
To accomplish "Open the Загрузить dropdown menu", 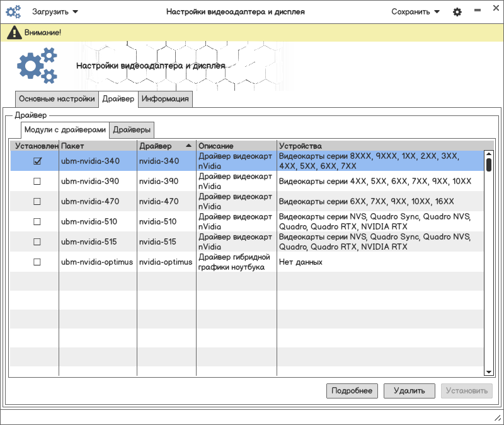I will pos(55,12).
